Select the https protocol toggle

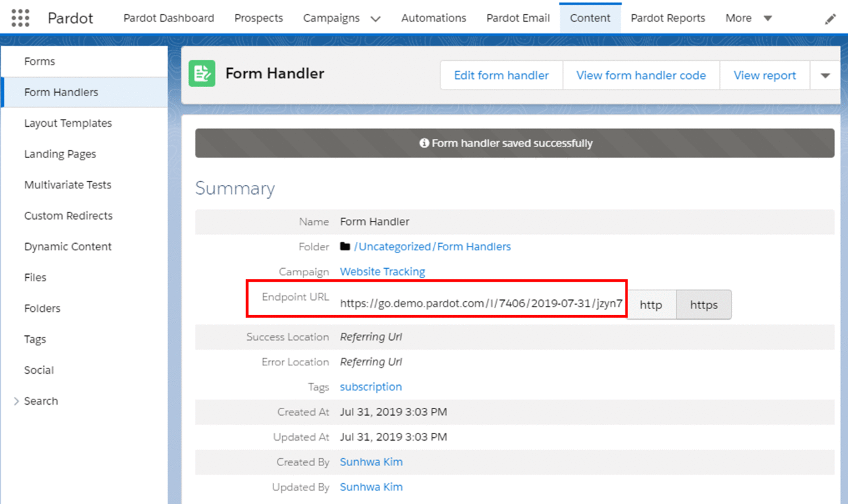click(704, 305)
